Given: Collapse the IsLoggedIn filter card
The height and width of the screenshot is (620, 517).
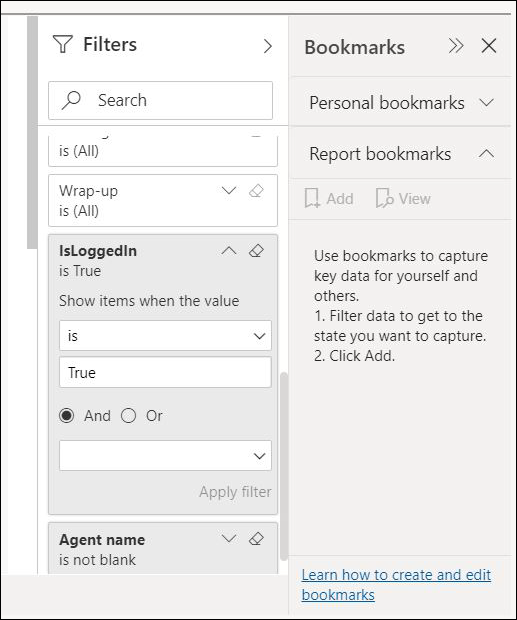Looking at the screenshot, I should click(x=229, y=251).
